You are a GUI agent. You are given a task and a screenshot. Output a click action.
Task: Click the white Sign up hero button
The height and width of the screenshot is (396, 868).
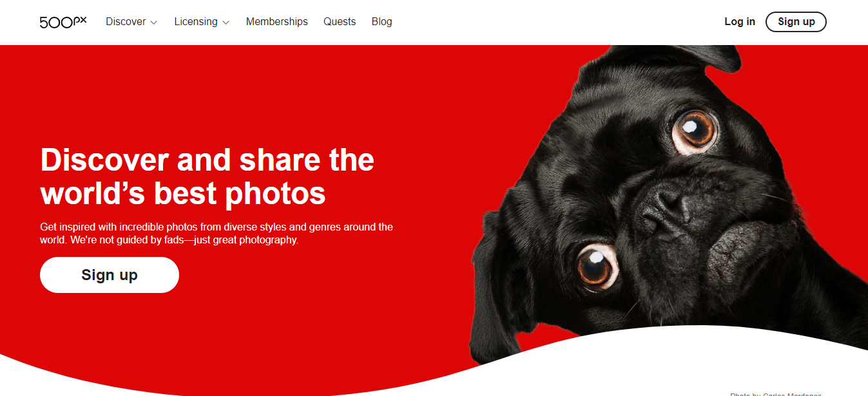110,275
